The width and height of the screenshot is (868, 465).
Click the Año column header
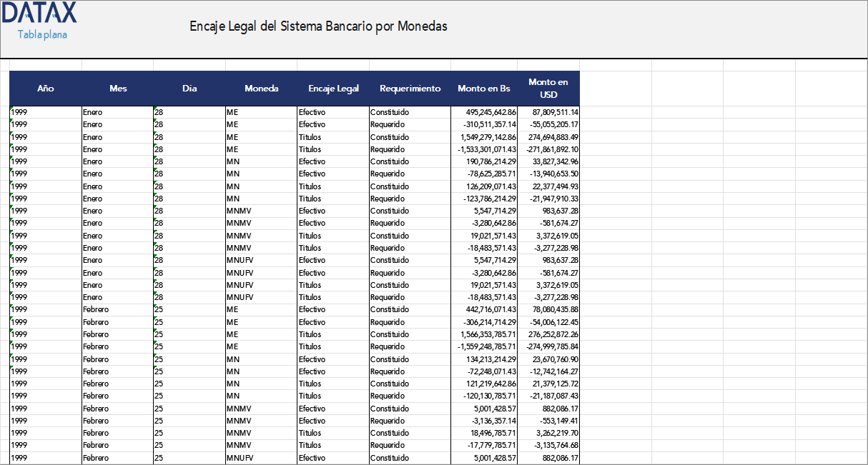(x=46, y=88)
